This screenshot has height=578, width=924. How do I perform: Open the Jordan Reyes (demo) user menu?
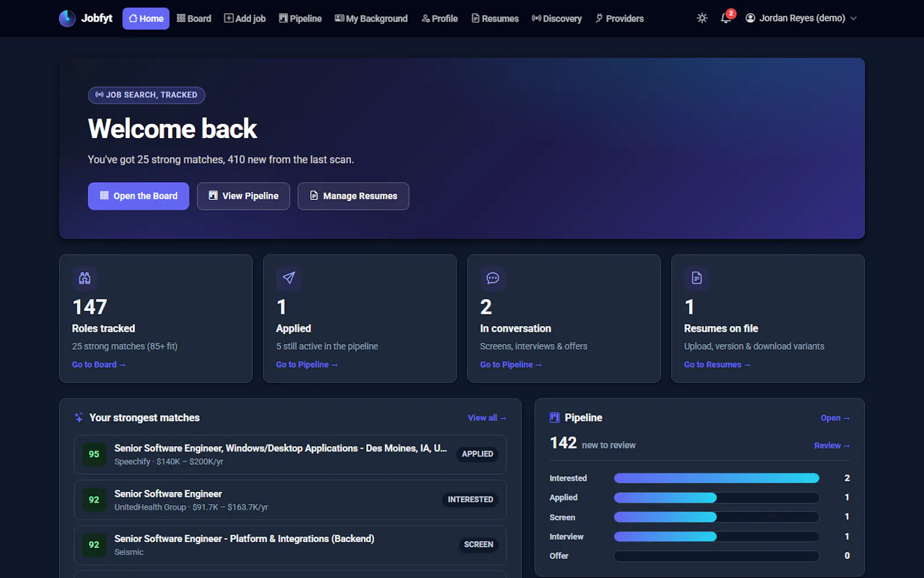point(801,18)
